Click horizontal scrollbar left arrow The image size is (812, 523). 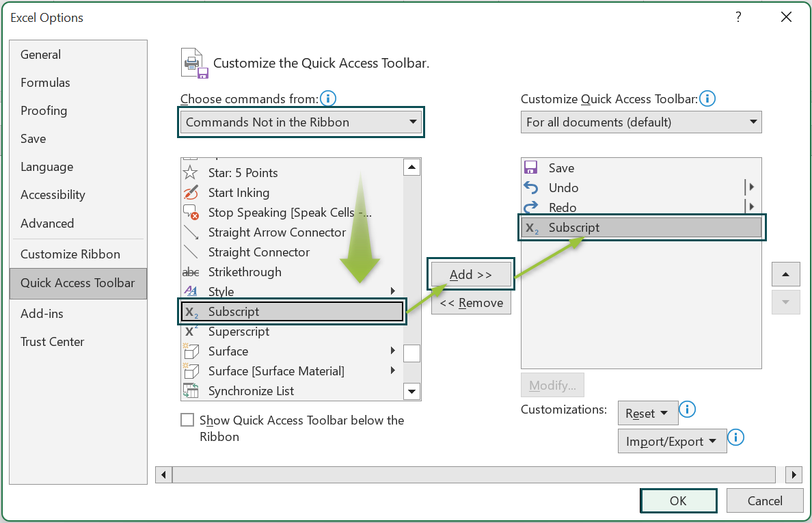163,474
